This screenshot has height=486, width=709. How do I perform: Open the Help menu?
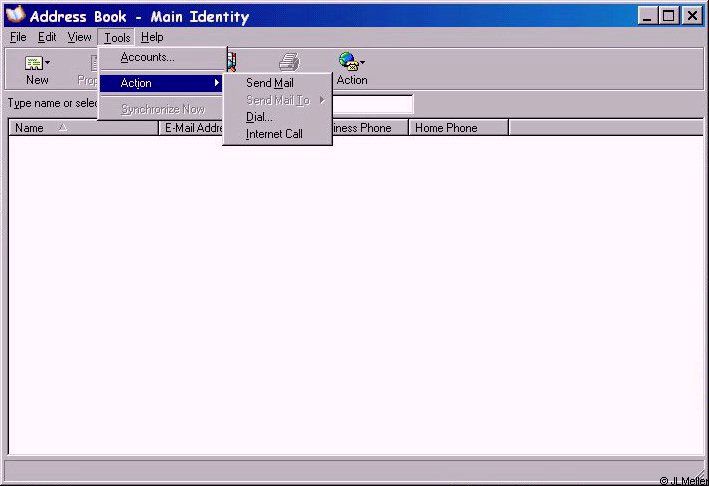click(152, 37)
